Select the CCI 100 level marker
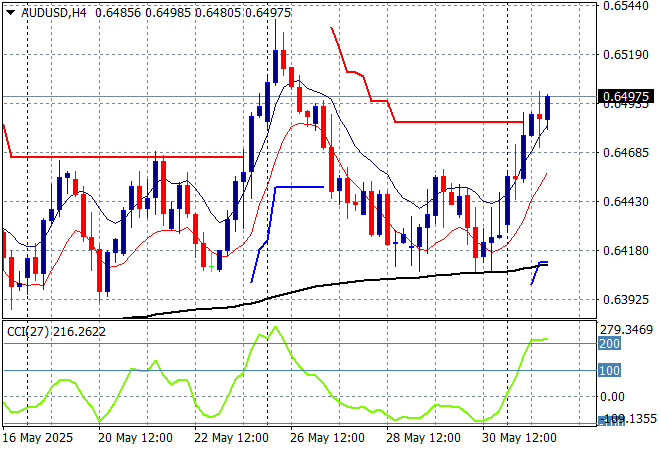This screenshot has width=660, height=450. (x=610, y=371)
